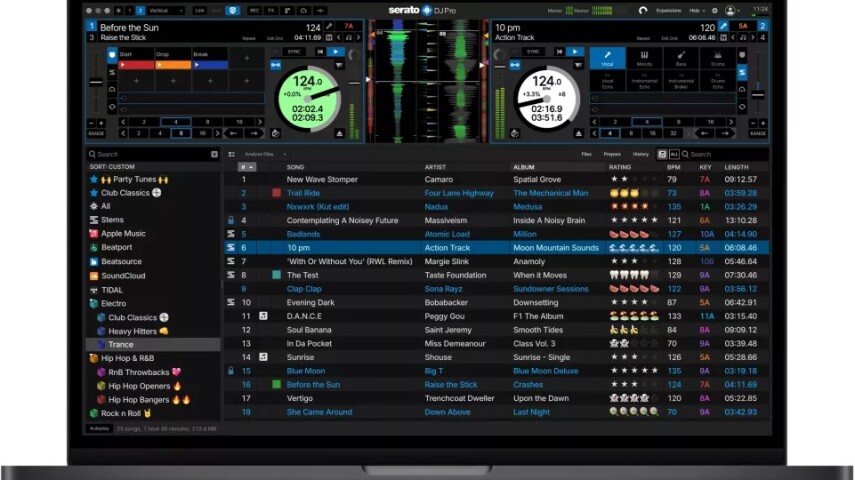Enable SYNC on the right deck

pyautogui.click(x=533, y=52)
